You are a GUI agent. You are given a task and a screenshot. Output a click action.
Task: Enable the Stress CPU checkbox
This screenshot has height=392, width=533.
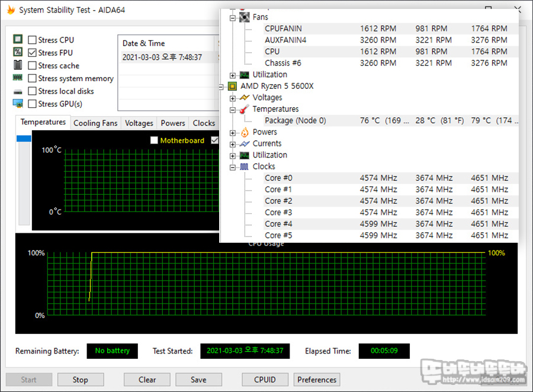(33, 40)
